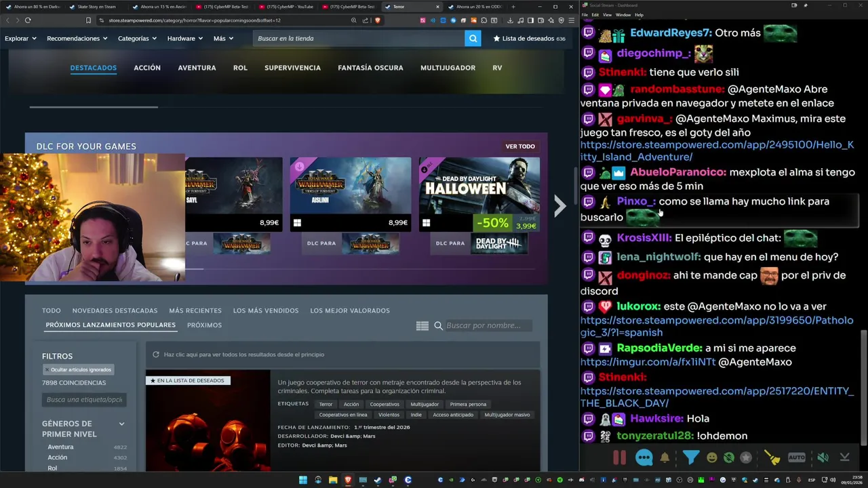Clear chat with the yellow broom icon
This screenshot has width=868, height=488.
[772, 457]
